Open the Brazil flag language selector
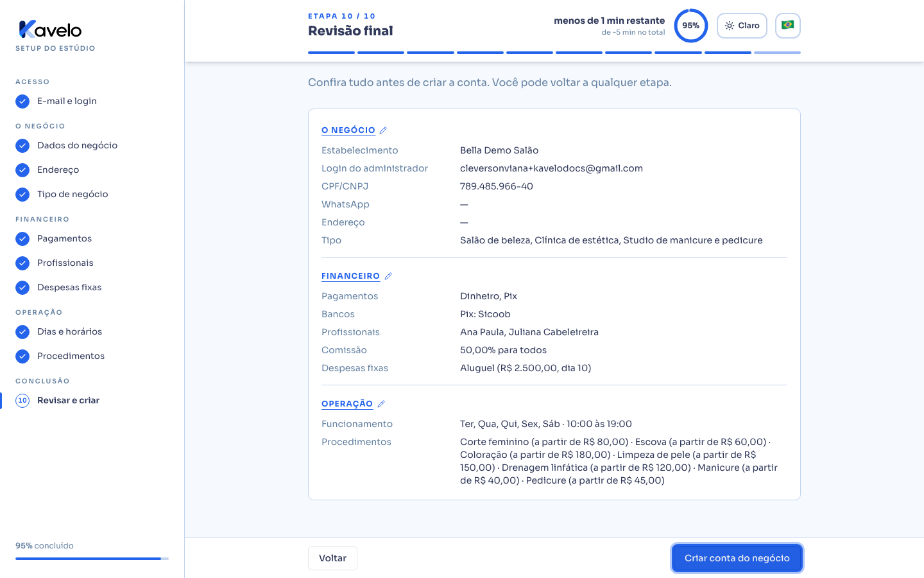 coord(788,26)
